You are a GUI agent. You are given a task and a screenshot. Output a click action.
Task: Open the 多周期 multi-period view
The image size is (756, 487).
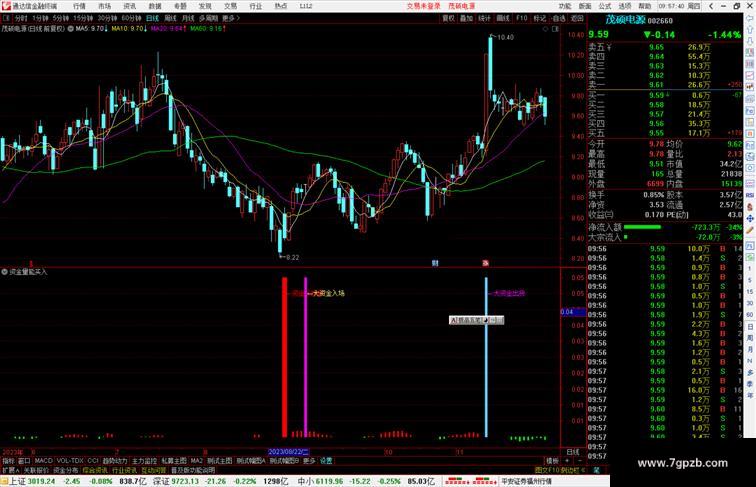coord(208,18)
